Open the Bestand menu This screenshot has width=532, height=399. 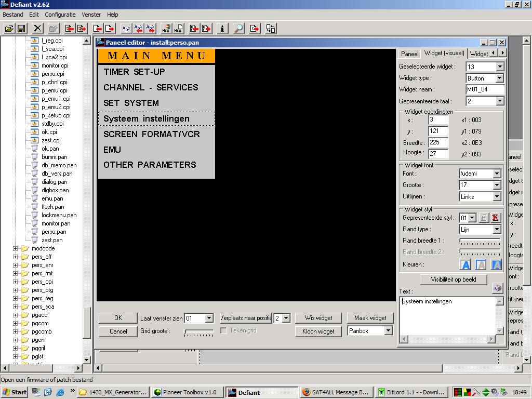[x=13, y=15]
